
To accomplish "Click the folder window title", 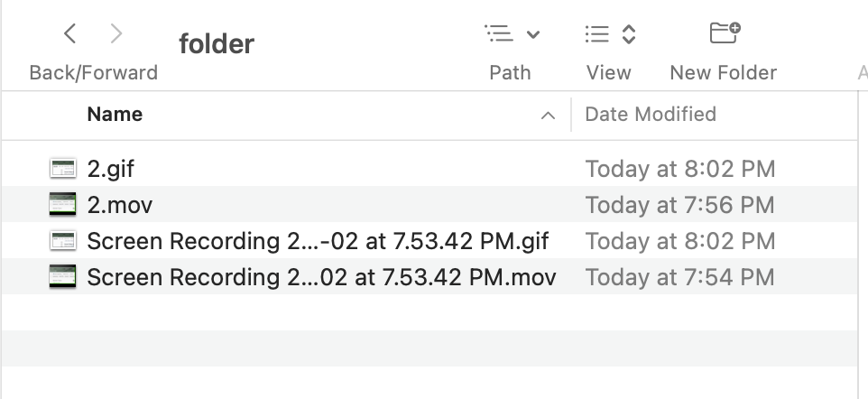I will tap(217, 42).
